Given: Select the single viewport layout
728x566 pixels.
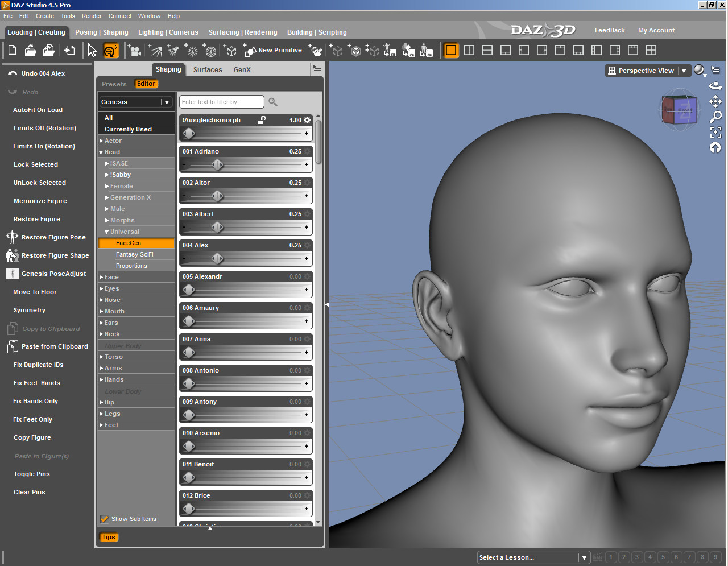Looking at the screenshot, I should tap(451, 51).
